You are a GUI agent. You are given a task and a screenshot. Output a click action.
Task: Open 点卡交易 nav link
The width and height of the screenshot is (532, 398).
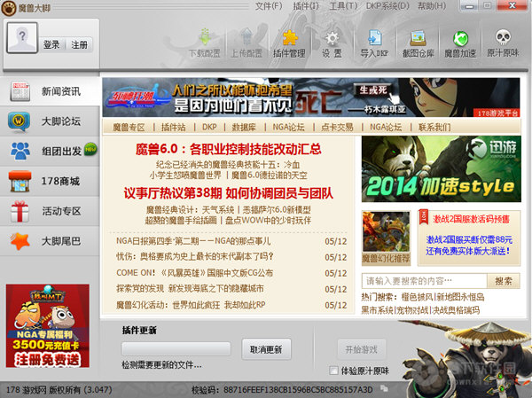point(337,128)
